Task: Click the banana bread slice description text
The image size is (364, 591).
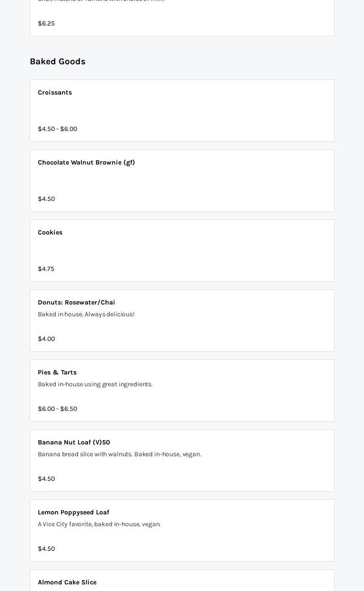Action: click(x=119, y=454)
